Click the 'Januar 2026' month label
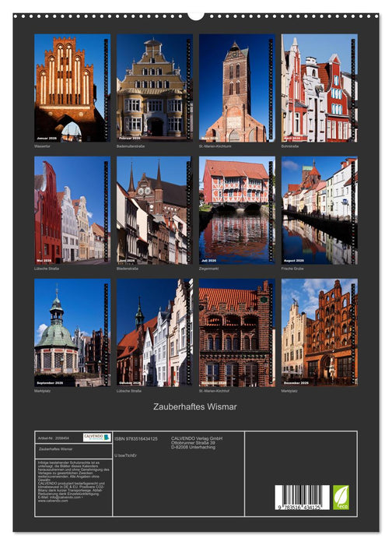Screen dimensions: 392x545 pyautogui.click(x=47, y=139)
